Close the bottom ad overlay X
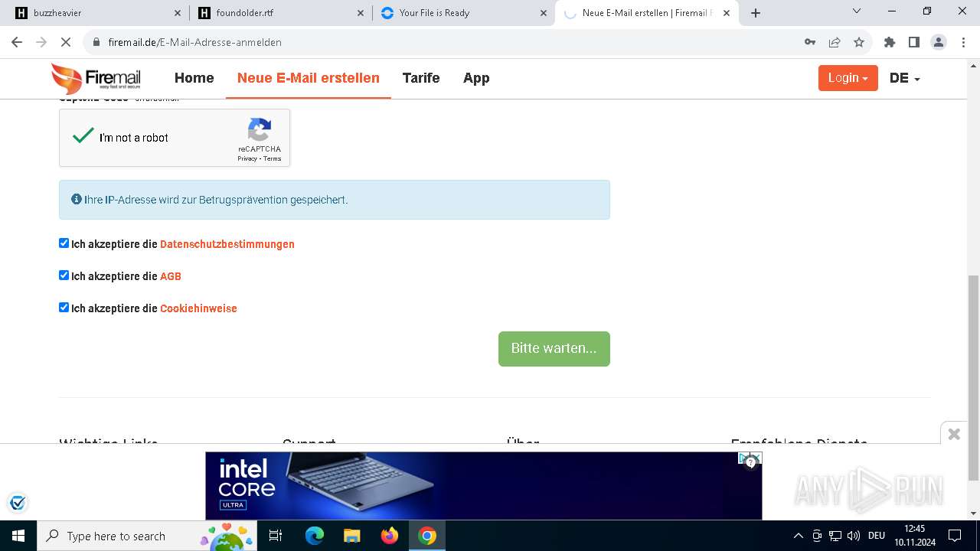 pyautogui.click(x=954, y=434)
